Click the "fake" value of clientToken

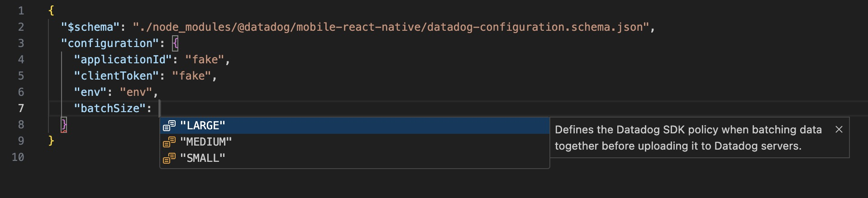(191, 76)
